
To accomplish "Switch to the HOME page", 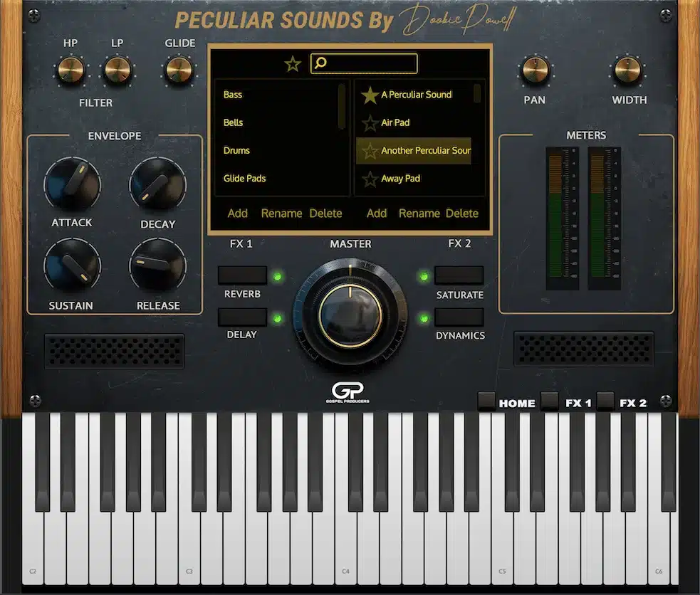I will tap(516, 404).
